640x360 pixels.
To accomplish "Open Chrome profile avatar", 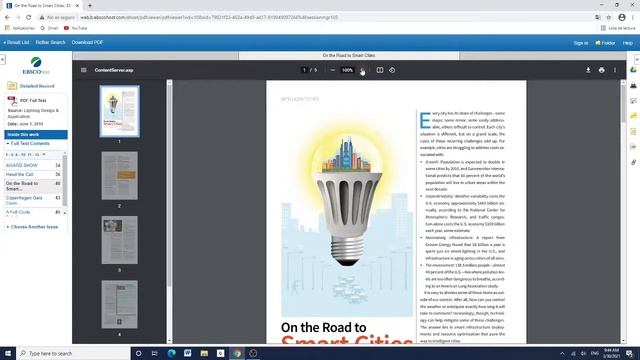I will (622, 18).
